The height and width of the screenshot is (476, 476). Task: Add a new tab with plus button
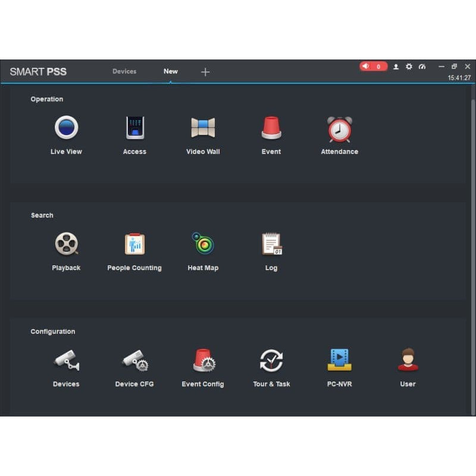[x=205, y=72]
